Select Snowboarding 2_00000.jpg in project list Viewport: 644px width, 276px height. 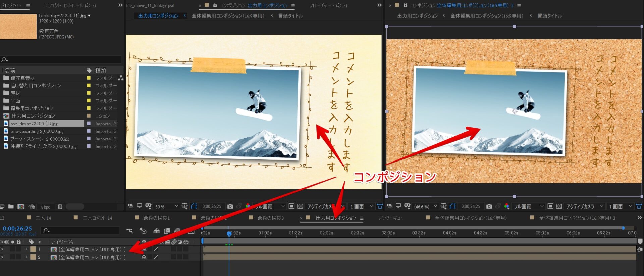point(37,131)
